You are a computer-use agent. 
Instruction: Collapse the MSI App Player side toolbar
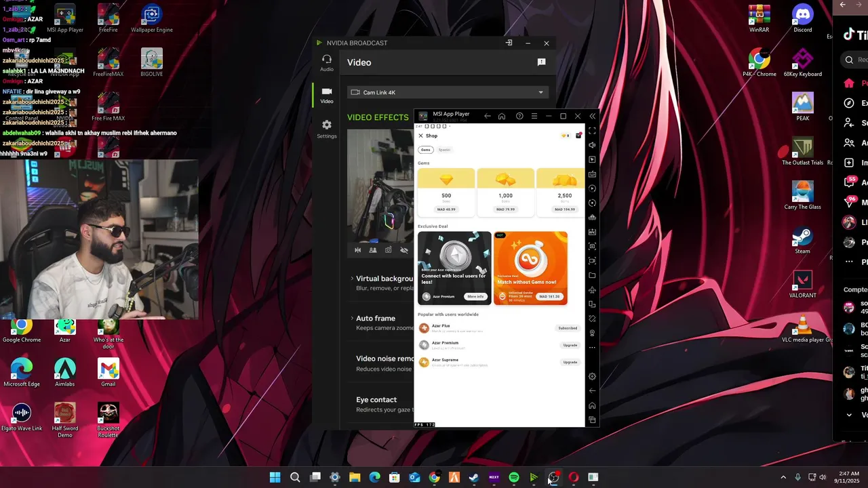[x=592, y=116]
